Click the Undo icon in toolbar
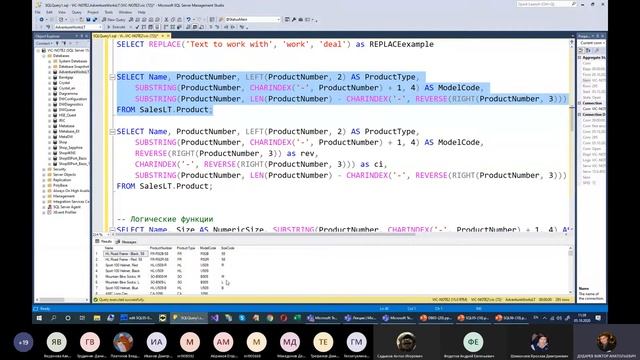The height and width of the screenshot is (360, 640). coord(189,20)
